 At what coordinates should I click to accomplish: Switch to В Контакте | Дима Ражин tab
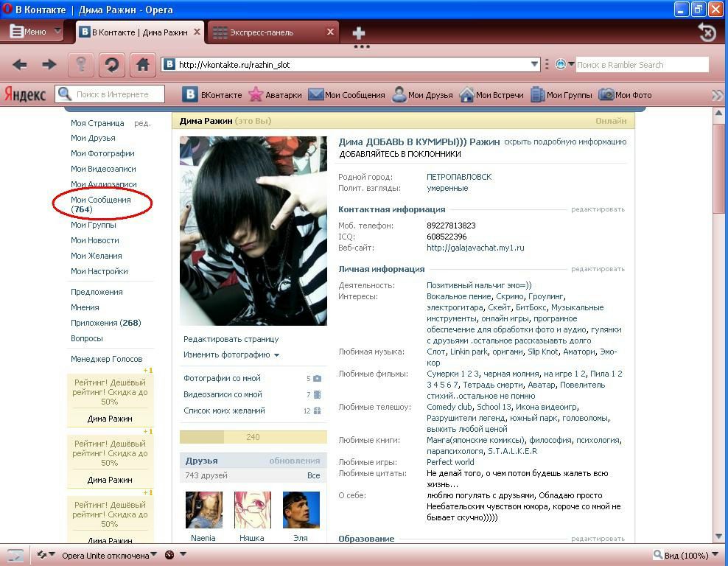(x=139, y=32)
